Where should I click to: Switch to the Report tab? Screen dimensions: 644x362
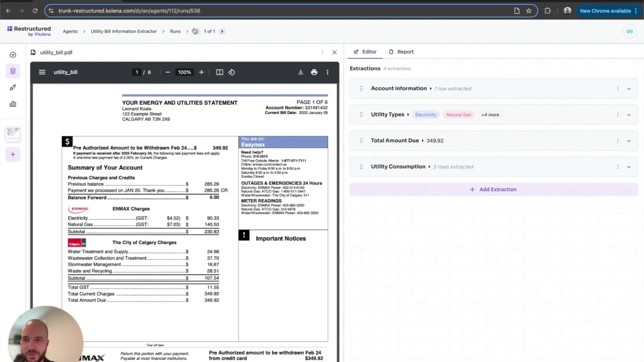401,52
